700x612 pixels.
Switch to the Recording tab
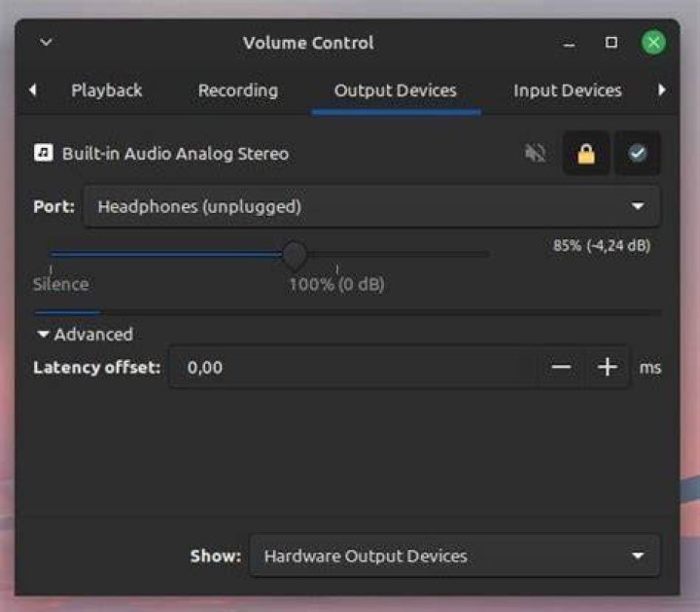[x=238, y=90]
